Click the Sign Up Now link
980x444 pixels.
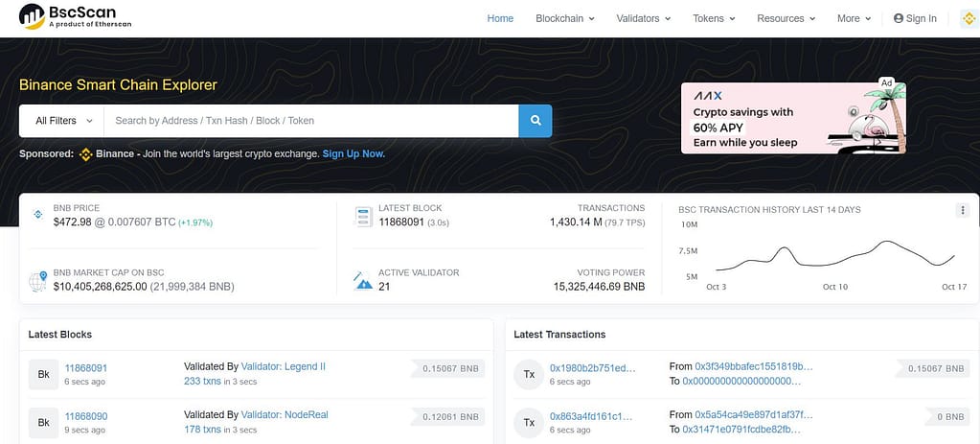click(353, 153)
